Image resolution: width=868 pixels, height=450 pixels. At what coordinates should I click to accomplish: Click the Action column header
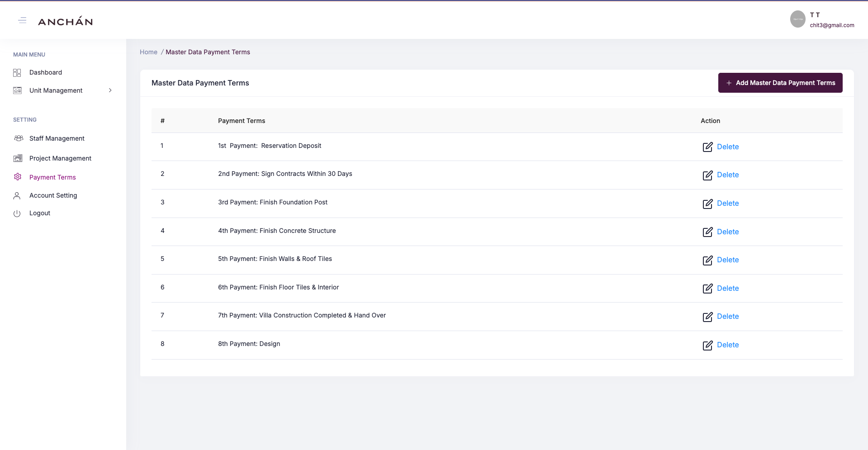710,121
